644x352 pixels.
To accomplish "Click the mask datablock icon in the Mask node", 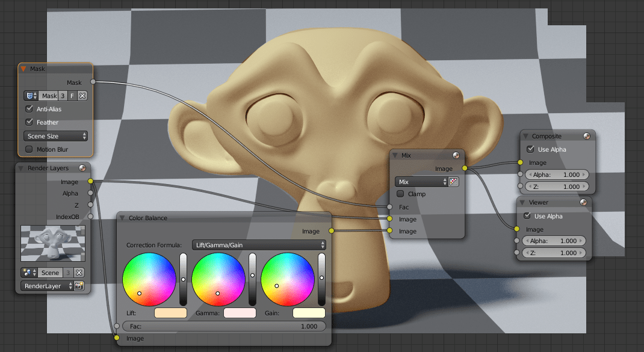I will [29, 95].
